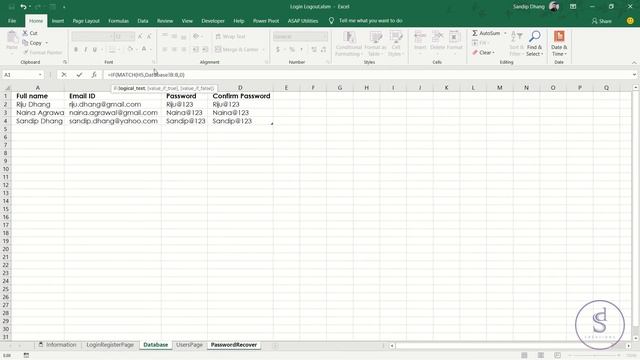Click the Clear eraser button
Image resolution: width=640 pixels, height=360 pixels.
pyautogui.click(x=483, y=53)
